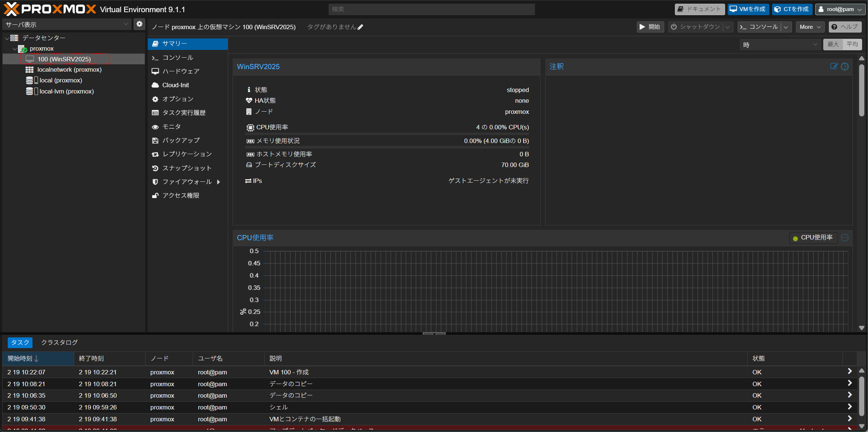Open the ハードウェア page
The width and height of the screenshot is (868, 432).
click(x=181, y=71)
